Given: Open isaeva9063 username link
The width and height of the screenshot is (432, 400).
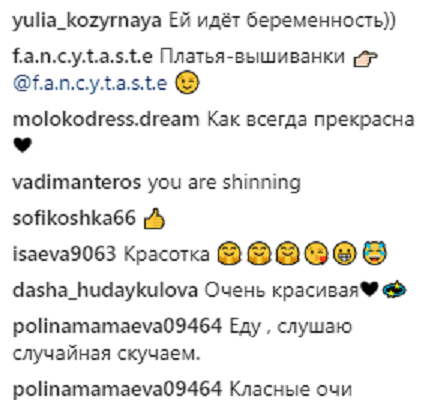Looking at the screenshot, I should click(64, 255).
